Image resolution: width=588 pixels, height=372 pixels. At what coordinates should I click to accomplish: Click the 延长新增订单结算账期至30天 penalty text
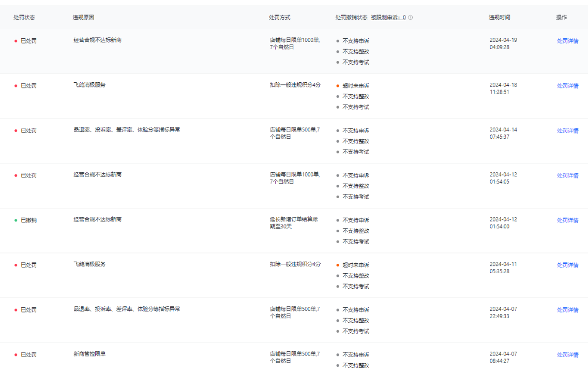(x=294, y=223)
